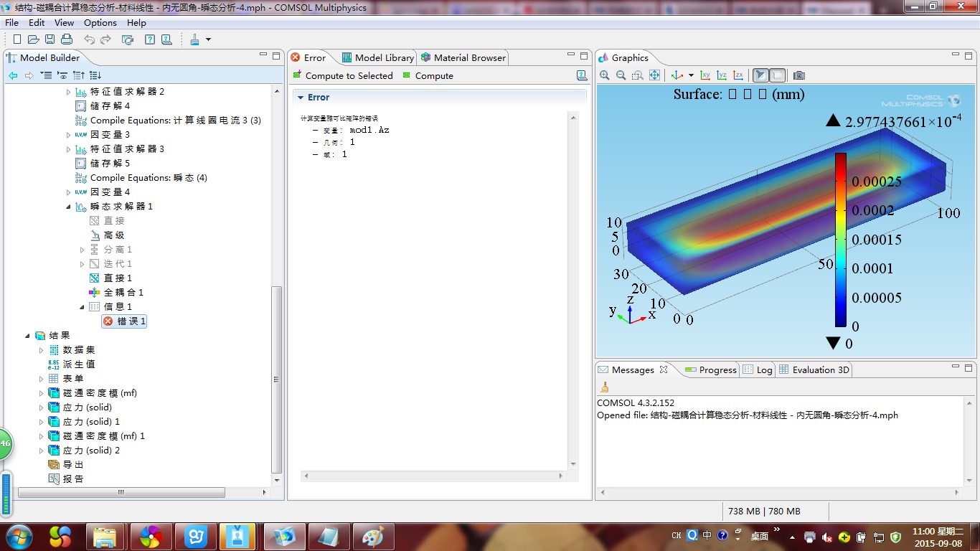Screen dimensions: 980x551
Task: Toggle scene light in Graphics toolbar
Action: pyautogui.click(x=760, y=75)
